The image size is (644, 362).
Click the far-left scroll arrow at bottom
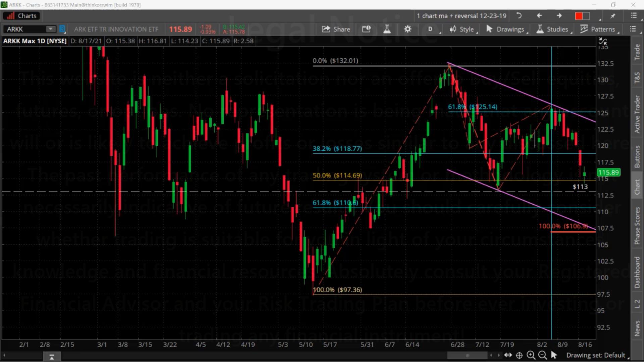click(x=4, y=355)
